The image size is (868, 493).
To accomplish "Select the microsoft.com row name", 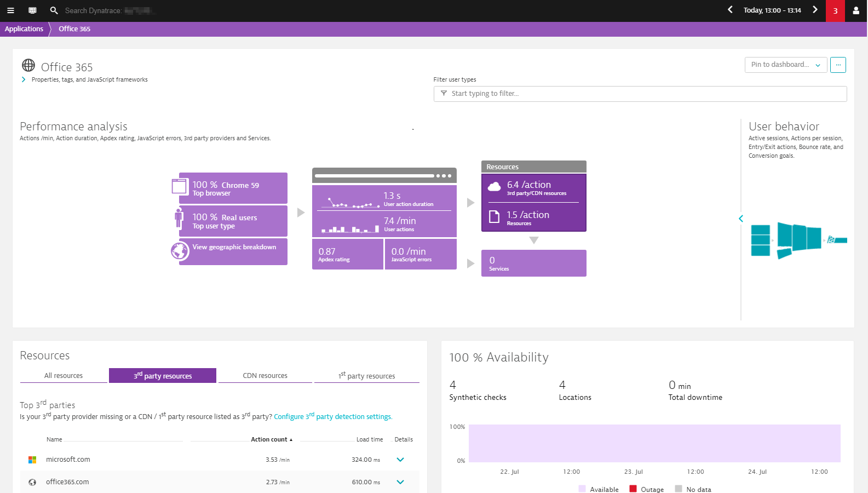I will click(x=68, y=460).
